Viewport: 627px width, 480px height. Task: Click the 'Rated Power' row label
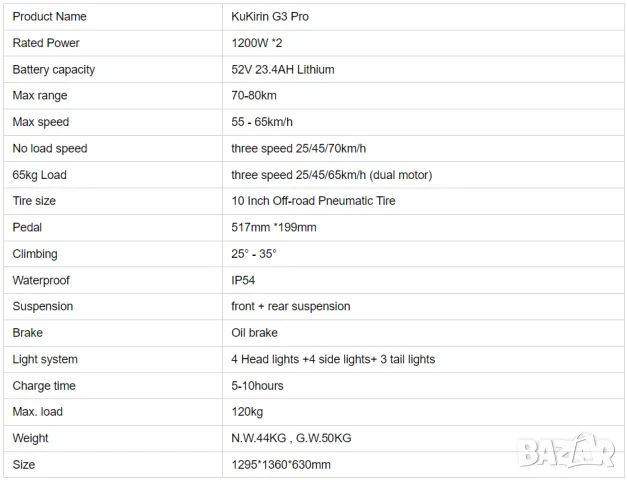[46, 43]
